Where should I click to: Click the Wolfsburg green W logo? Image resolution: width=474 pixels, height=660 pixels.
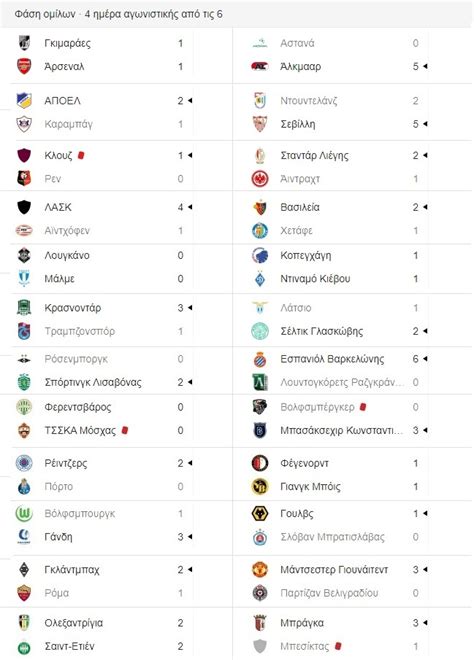pos(24,514)
